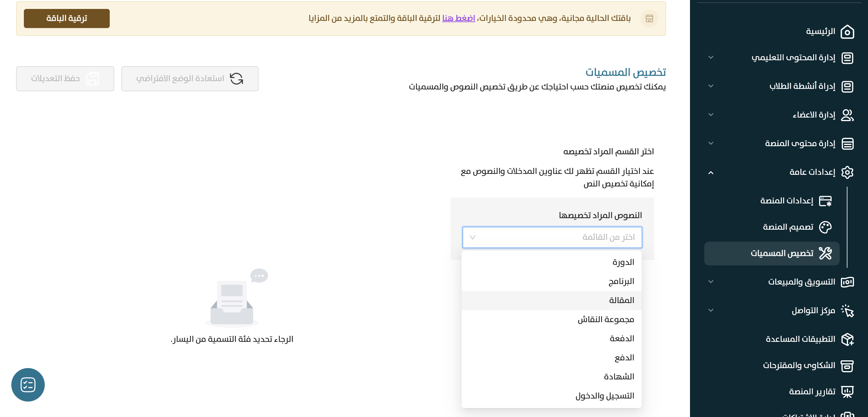The image size is (868, 417).
Task: Expand the communication center chevron
Action: 711,311
